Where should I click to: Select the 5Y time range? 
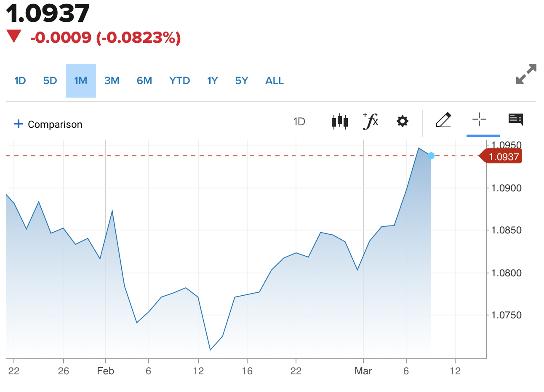(x=242, y=81)
